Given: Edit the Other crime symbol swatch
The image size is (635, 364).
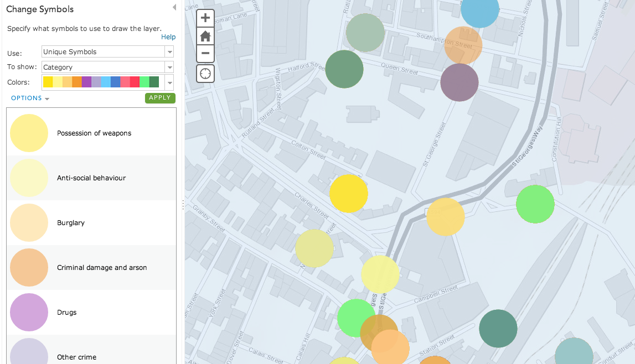Looking at the screenshot, I should [29, 351].
